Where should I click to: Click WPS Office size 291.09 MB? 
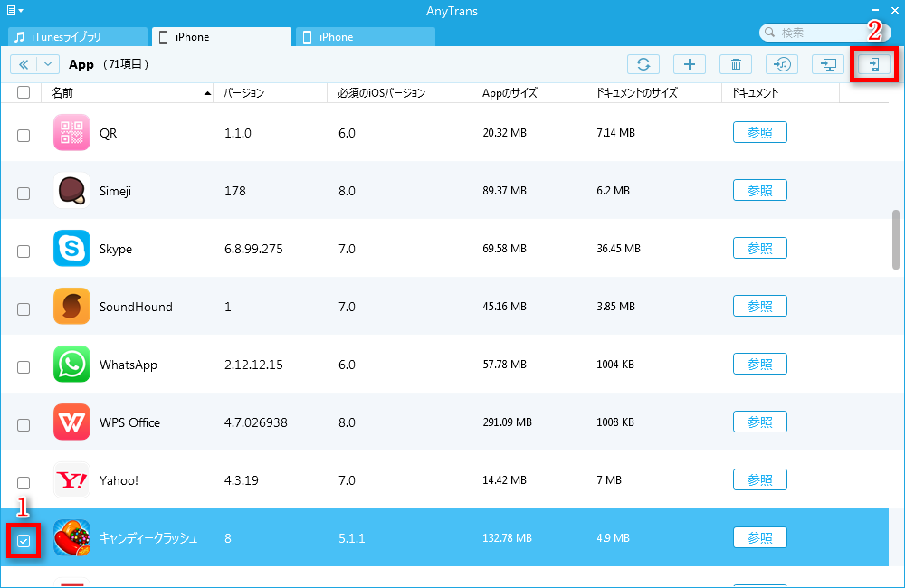(x=508, y=422)
